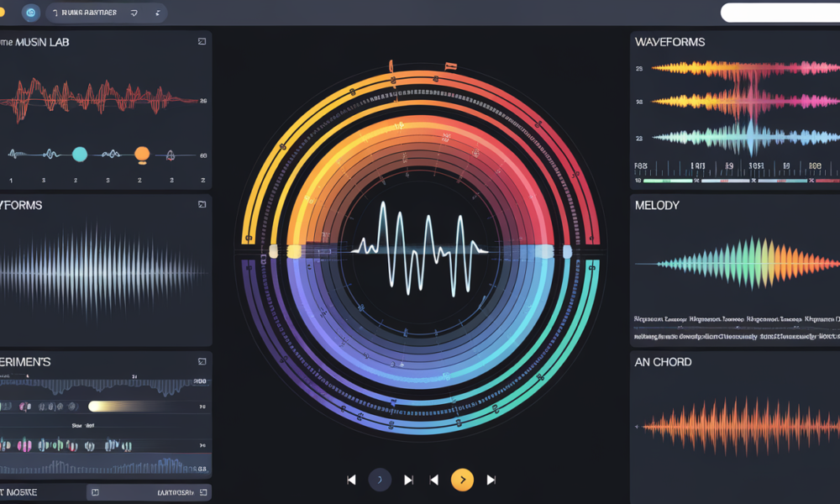Click the blue-teal third waveform track
This screenshot has height=504, width=840.
pyautogui.click(x=746, y=138)
